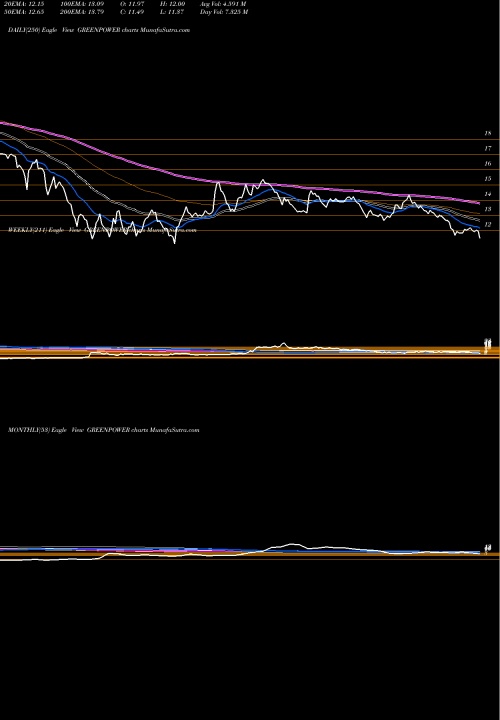The width and height of the screenshot is (500, 720).
Task: Click the DAILY Eagle View GREENPOWER chart title
Action: [99, 30]
